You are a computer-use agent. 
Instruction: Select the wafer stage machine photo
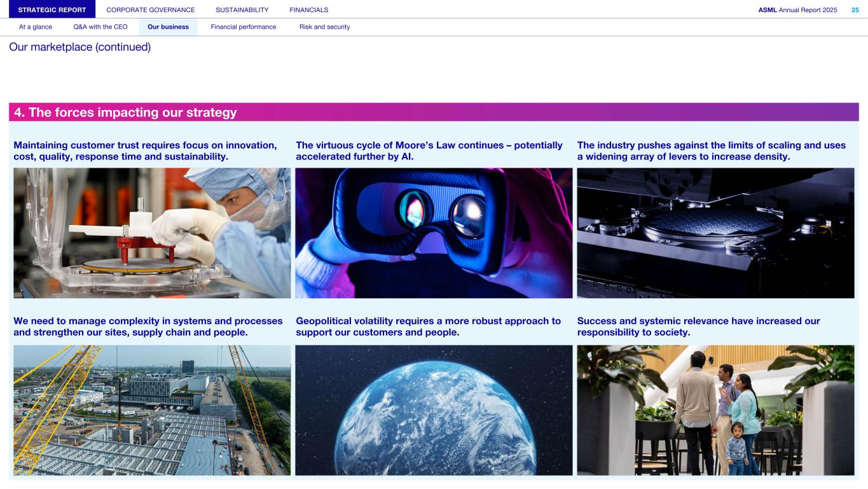(715, 233)
